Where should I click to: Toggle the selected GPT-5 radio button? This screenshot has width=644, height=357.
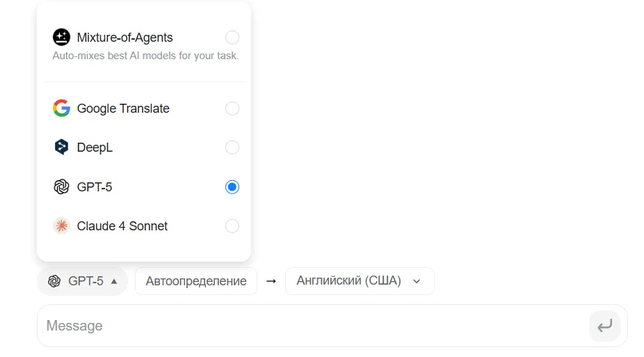[x=232, y=187]
